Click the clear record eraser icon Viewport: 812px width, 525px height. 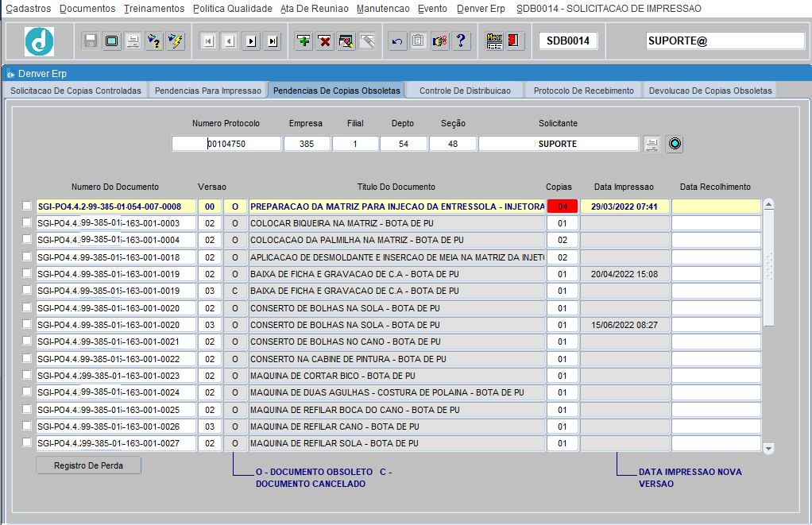346,41
